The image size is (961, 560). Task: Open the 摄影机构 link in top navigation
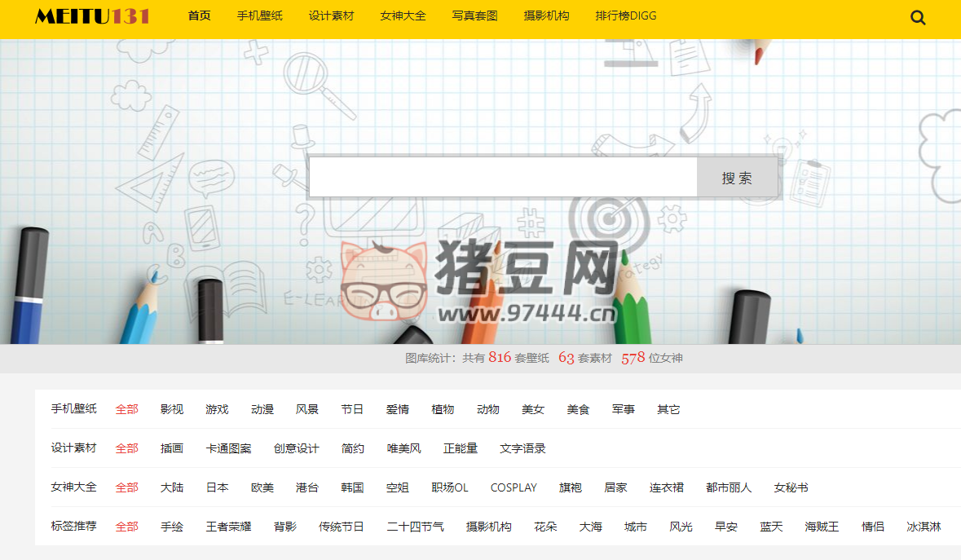pyautogui.click(x=546, y=15)
